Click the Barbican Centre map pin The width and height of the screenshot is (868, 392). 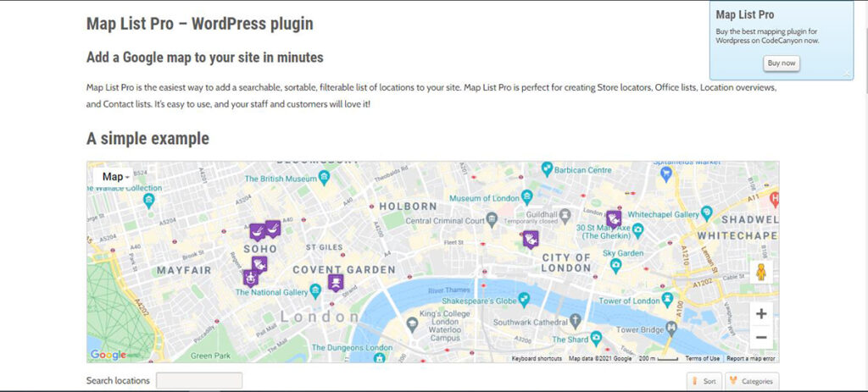tap(548, 169)
